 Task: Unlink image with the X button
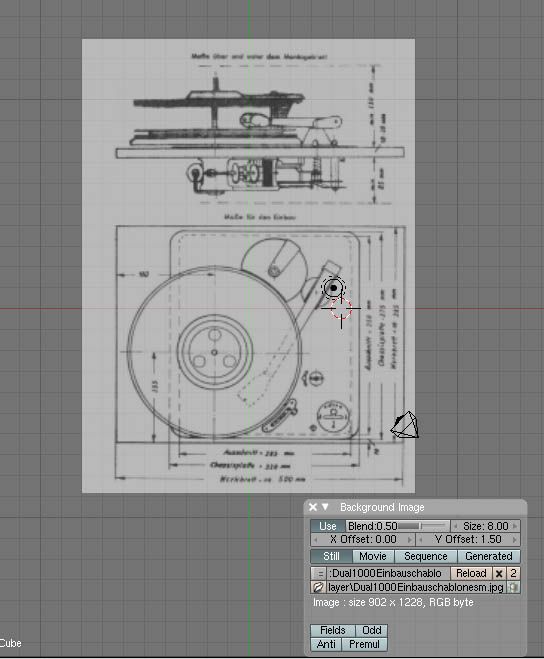(499, 573)
